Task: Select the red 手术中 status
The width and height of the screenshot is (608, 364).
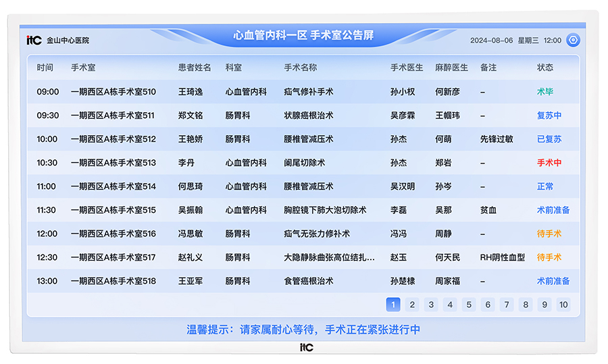Action: 549,163
